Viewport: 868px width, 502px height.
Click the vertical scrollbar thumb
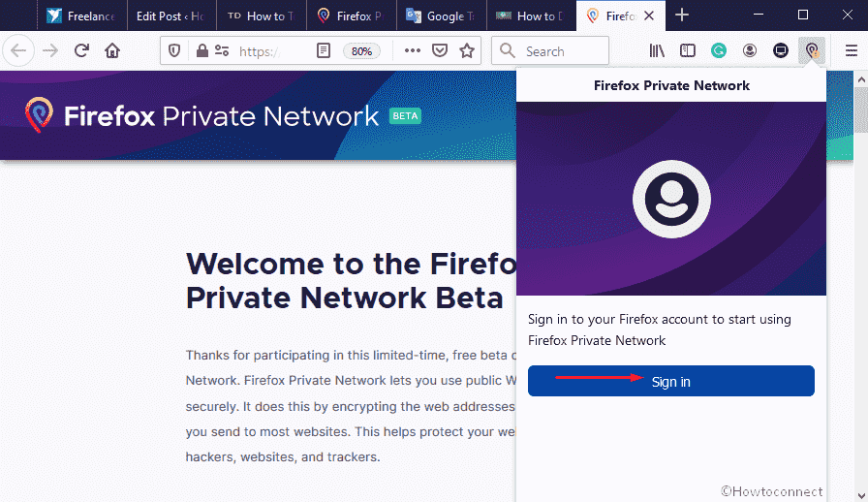click(x=861, y=110)
